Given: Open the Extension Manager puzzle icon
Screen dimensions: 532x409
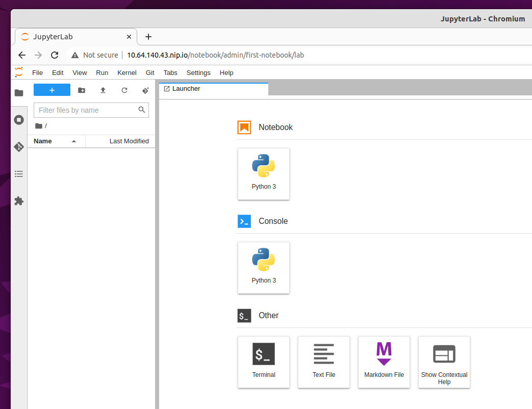Looking at the screenshot, I should click(x=19, y=201).
